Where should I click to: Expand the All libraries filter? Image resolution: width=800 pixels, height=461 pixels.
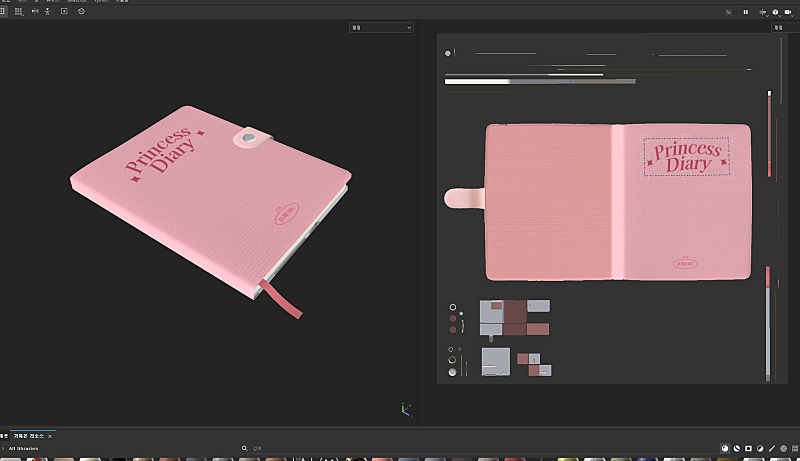click(4, 449)
